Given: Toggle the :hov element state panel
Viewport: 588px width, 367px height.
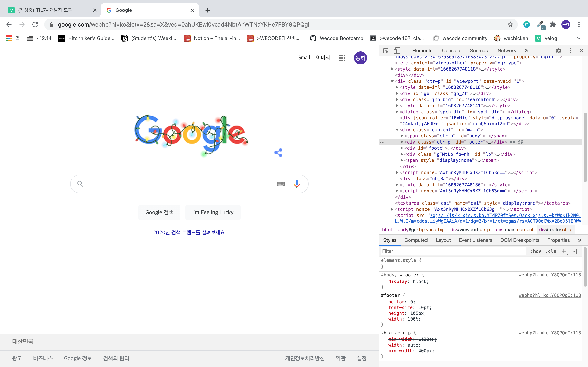Looking at the screenshot, I should point(536,251).
